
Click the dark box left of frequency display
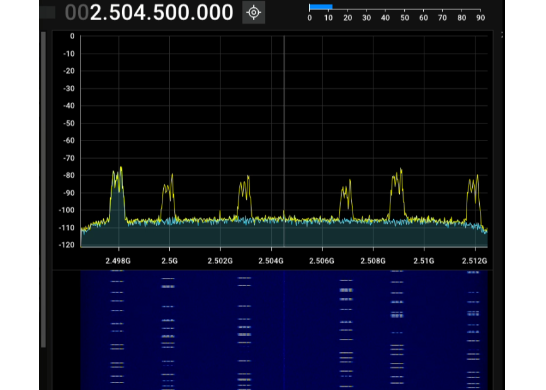click(x=48, y=13)
